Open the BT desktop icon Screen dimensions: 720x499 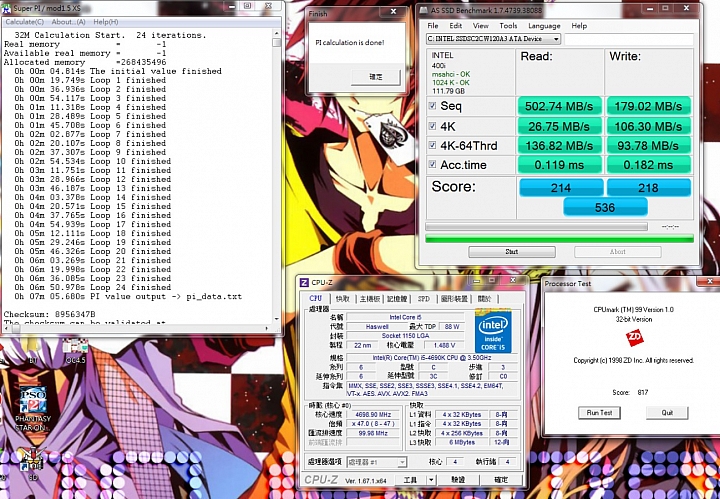[x=33, y=353]
